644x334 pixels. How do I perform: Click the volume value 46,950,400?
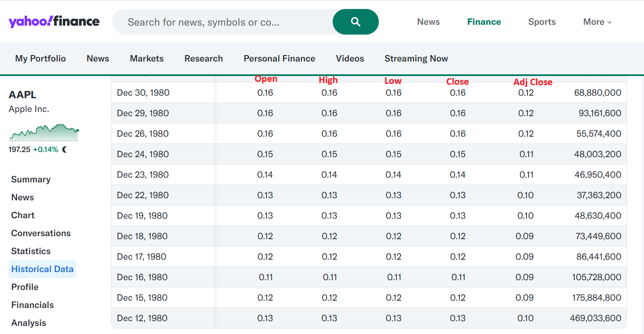[598, 175]
